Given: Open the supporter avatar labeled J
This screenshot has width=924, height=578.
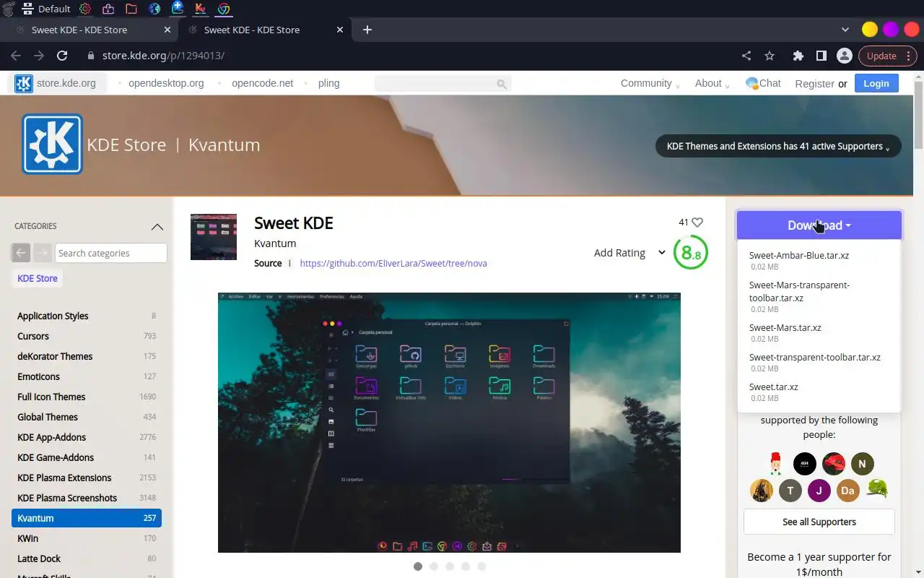Looking at the screenshot, I should tap(819, 491).
